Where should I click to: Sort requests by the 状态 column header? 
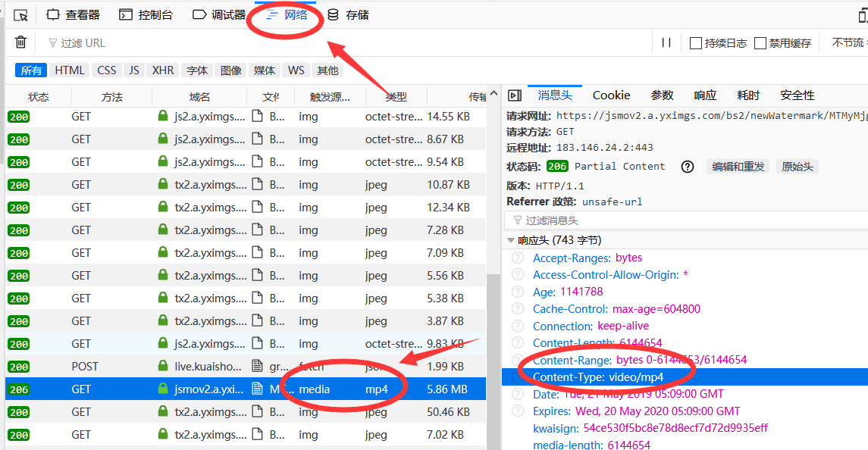(39, 97)
